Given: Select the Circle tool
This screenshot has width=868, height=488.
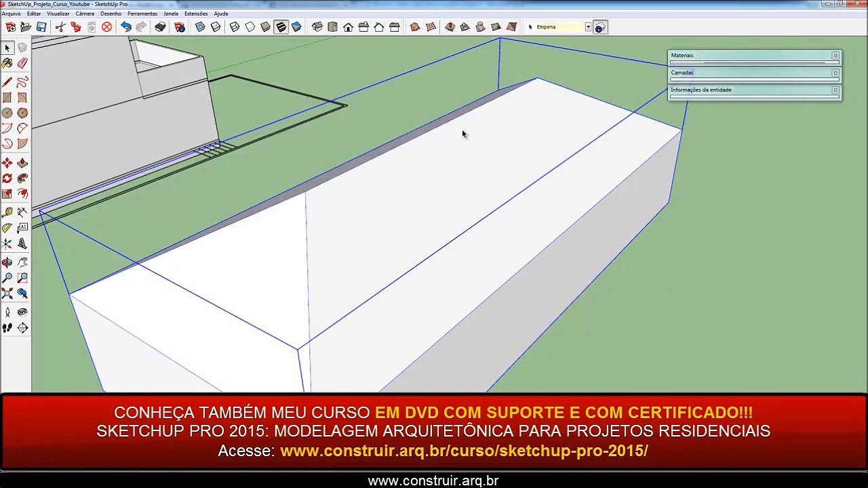Looking at the screenshot, I should [7, 113].
